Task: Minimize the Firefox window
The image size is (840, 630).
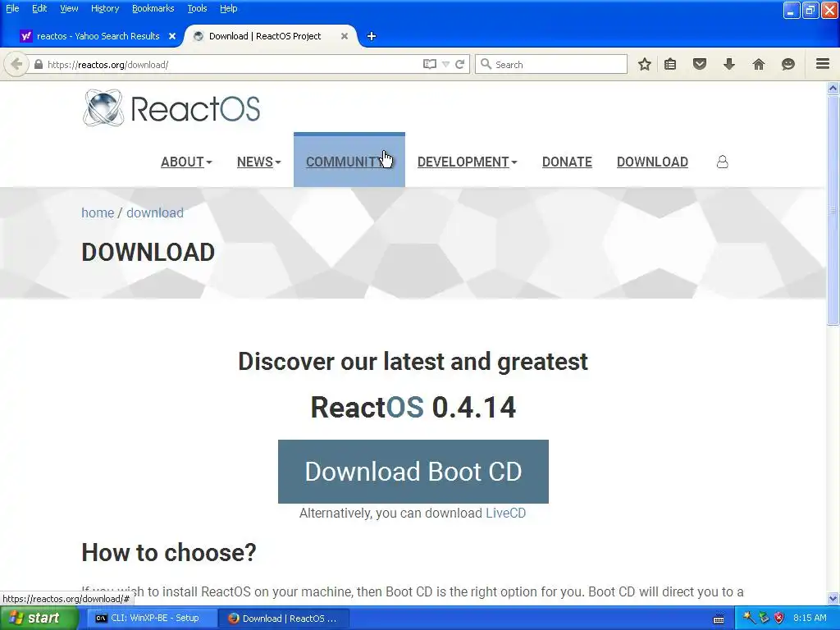Action: point(792,10)
